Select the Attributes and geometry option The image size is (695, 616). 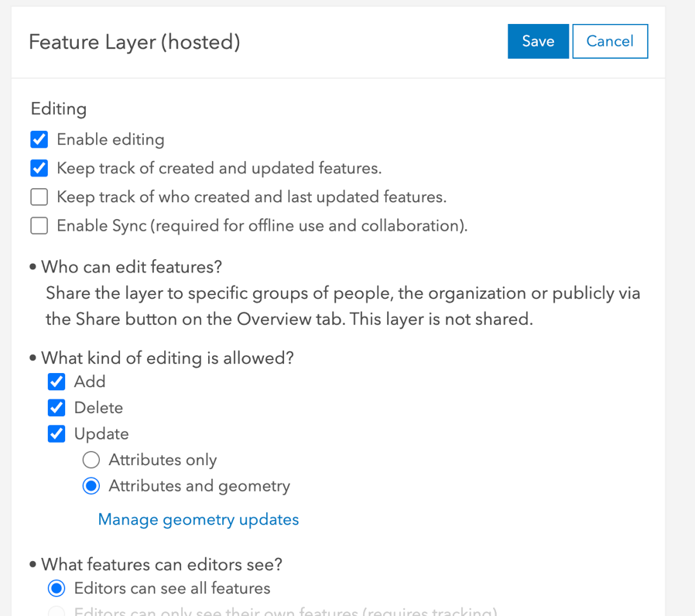pyautogui.click(x=91, y=486)
